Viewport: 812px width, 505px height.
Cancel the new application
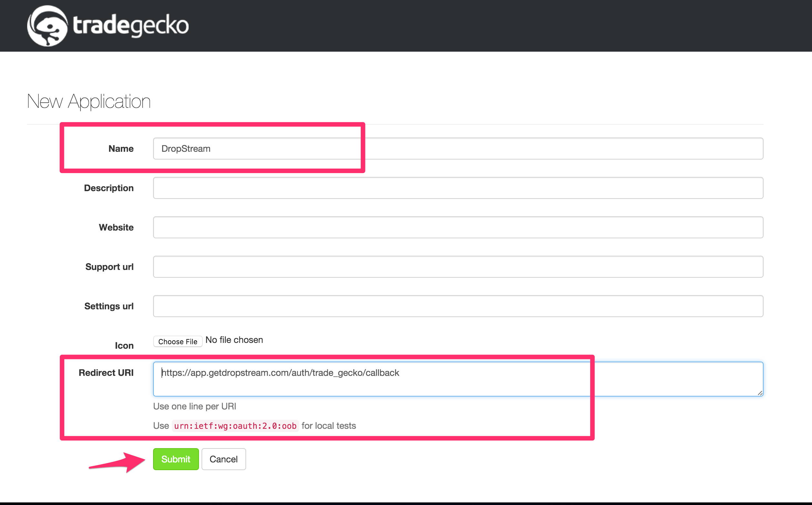pos(224,459)
